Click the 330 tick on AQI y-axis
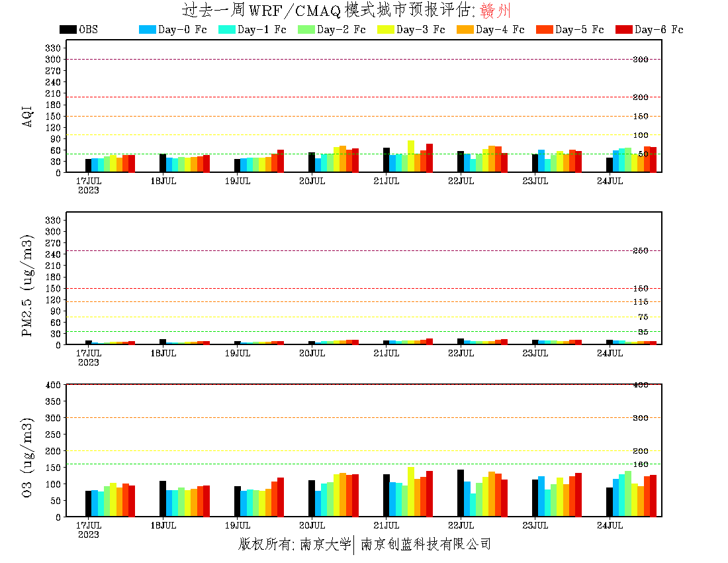The height and width of the screenshot is (563, 728). (53, 48)
